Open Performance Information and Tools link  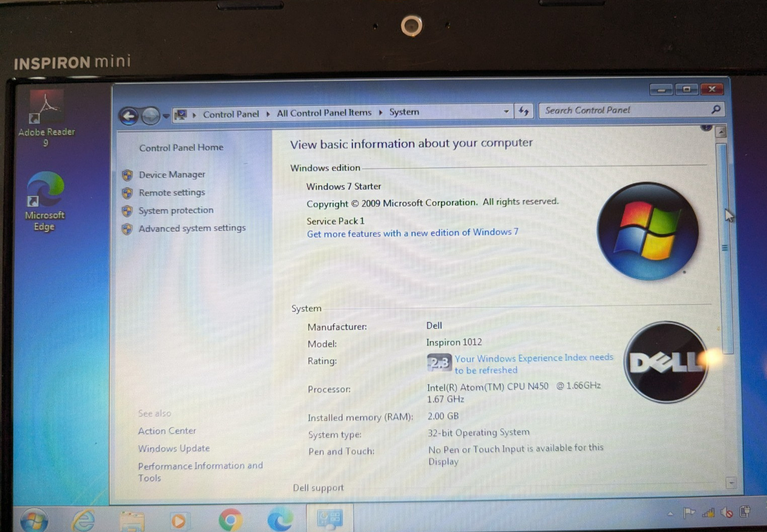(200, 472)
